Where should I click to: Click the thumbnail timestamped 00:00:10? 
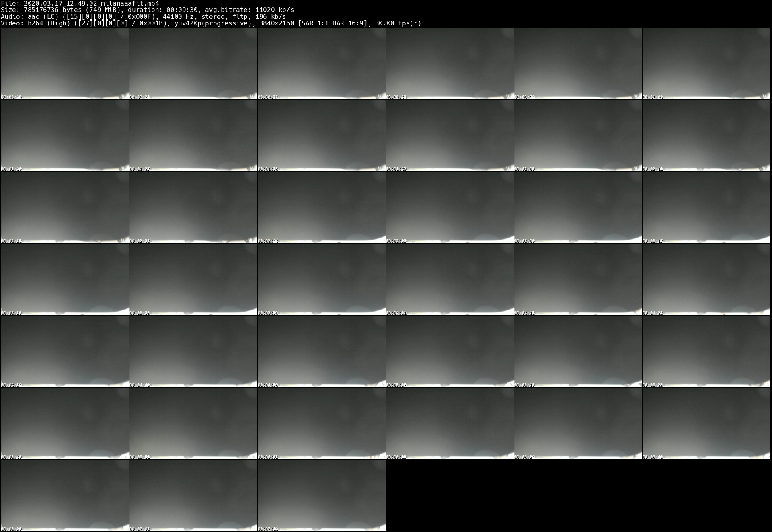click(65, 64)
